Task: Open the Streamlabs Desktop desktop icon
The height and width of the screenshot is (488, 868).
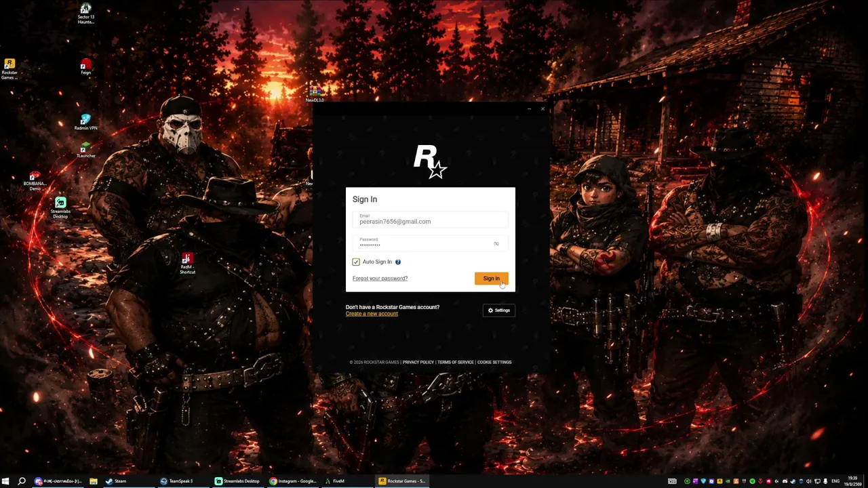Action: coord(60,208)
